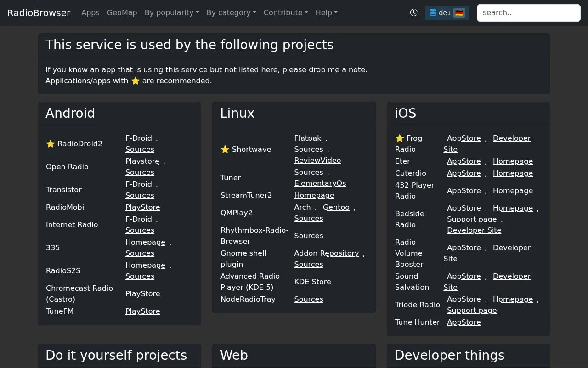The height and width of the screenshot is (368, 588).
Task: Open the Help dropdown menu
Action: click(327, 13)
